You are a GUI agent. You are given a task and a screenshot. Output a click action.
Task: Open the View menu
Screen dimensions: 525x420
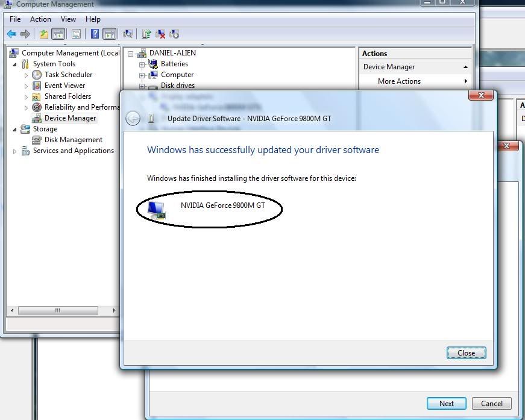point(68,19)
